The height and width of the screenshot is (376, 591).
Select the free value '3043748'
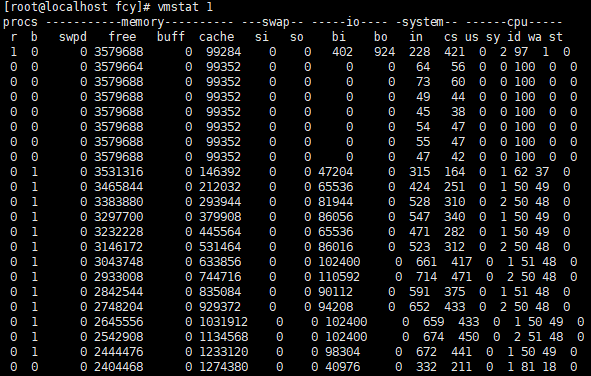click(119, 262)
